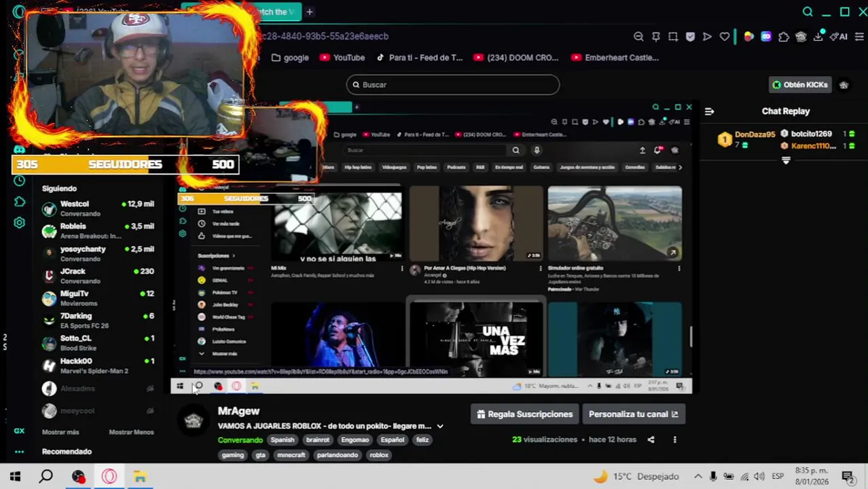Show hidden system tray icons chevron
Screen dimensions: 868x489
(698, 476)
